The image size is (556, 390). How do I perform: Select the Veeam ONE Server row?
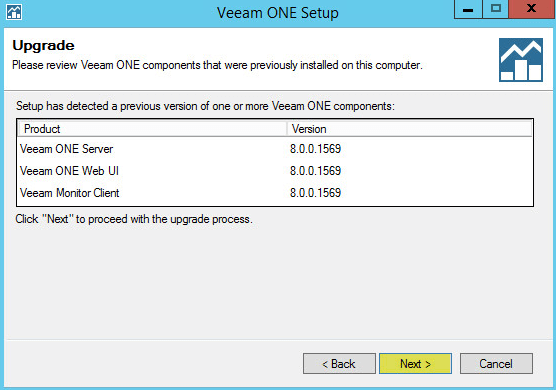pos(275,149)
